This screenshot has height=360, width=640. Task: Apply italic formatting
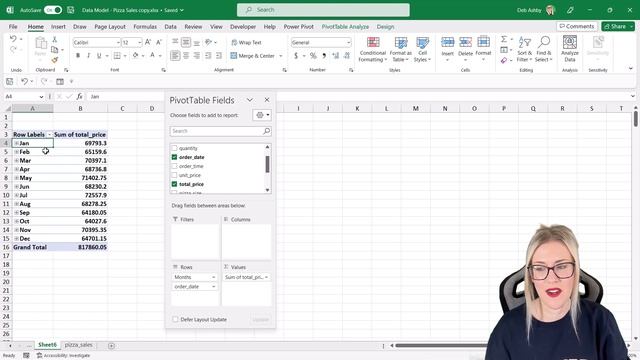[x=88, y=56]
